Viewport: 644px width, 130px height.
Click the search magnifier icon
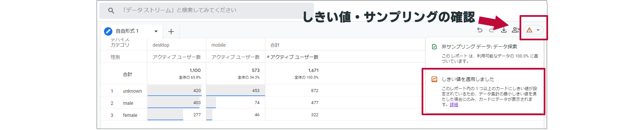(111, 11)
